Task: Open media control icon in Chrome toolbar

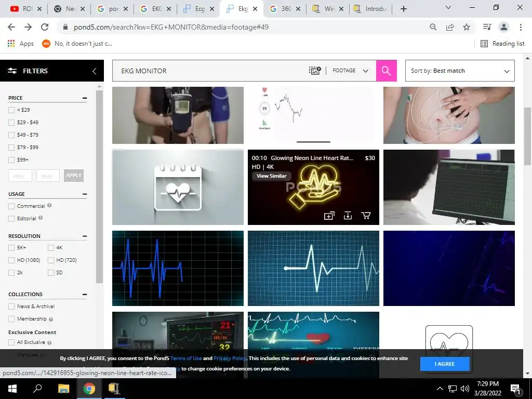Action: pyautogui.click(x=487, y=27)
